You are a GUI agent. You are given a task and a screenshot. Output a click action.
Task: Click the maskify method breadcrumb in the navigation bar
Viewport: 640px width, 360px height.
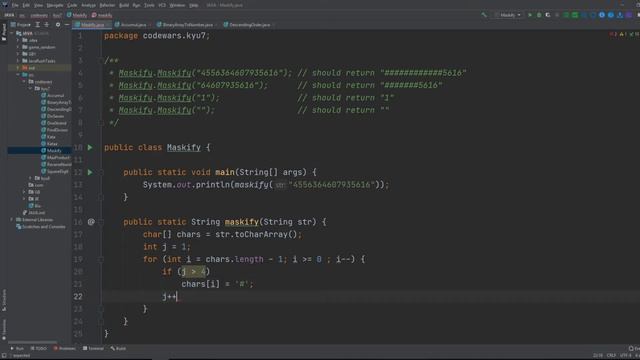coord(102,15)
